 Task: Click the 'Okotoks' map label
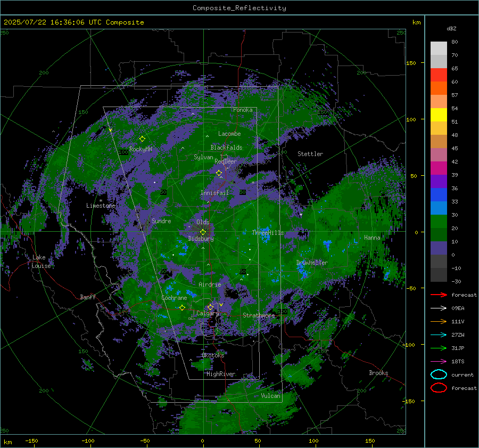point(213,355)
